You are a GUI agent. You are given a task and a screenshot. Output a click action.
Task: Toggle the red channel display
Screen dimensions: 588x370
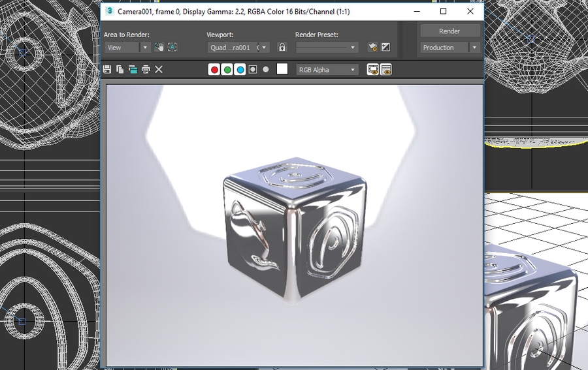pyautogui.click(x=214, y=70)
